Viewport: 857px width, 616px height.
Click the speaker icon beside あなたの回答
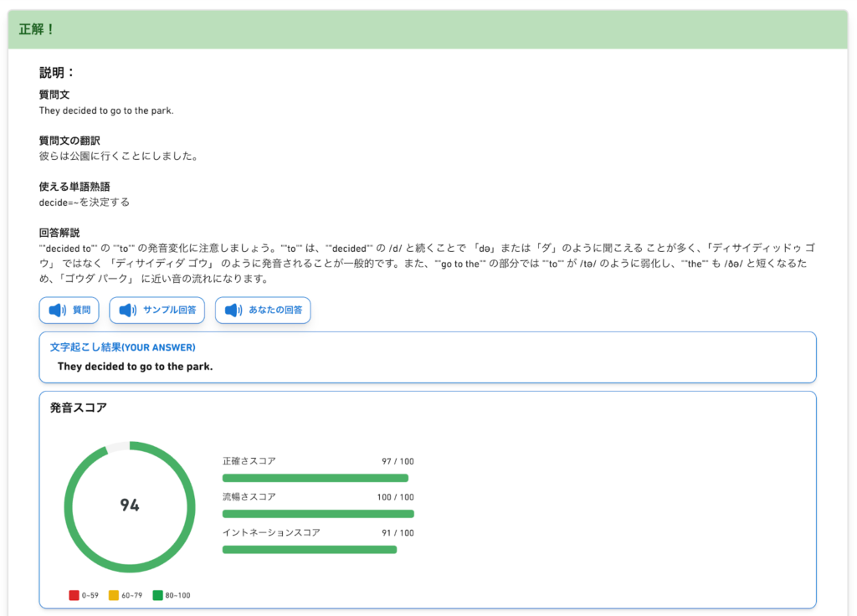(233, 311)
